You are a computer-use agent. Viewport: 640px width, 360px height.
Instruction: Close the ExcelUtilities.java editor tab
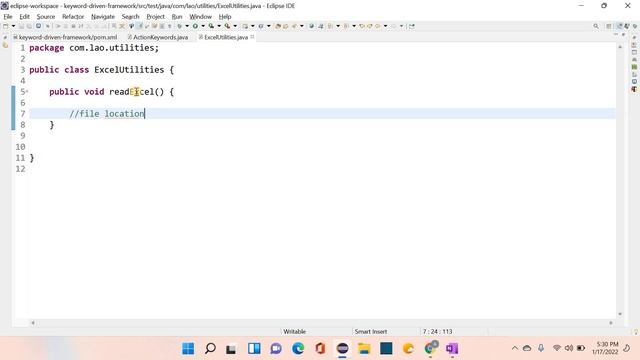coord(252,37)
